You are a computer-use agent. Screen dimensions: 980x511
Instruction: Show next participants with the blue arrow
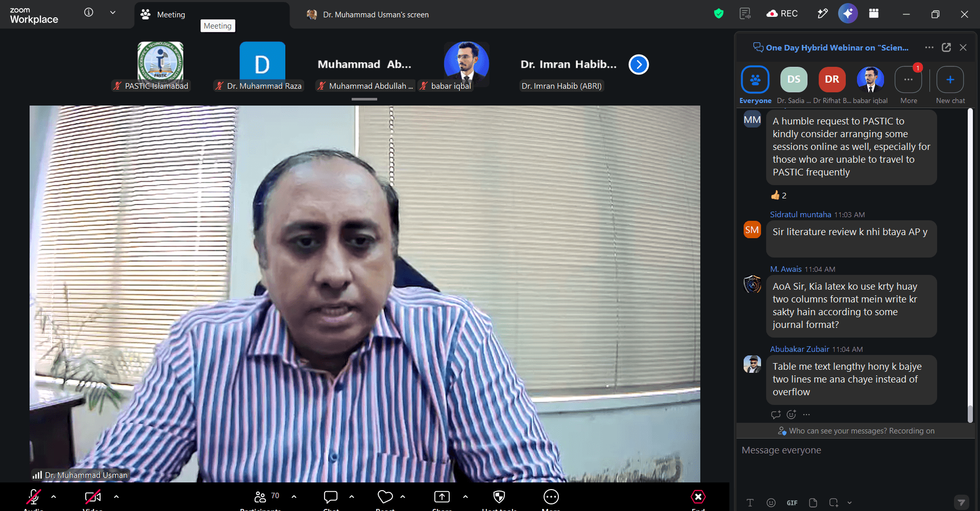coord(639,65)
